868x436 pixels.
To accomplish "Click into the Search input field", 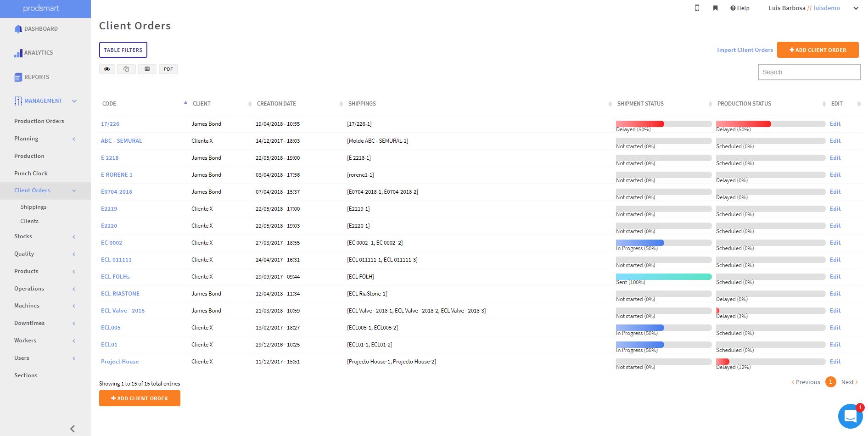I will click(809, 72).
